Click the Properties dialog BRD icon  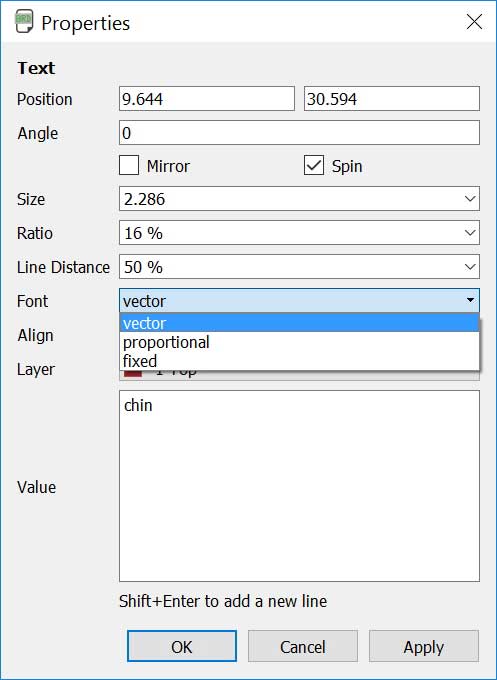24,23
